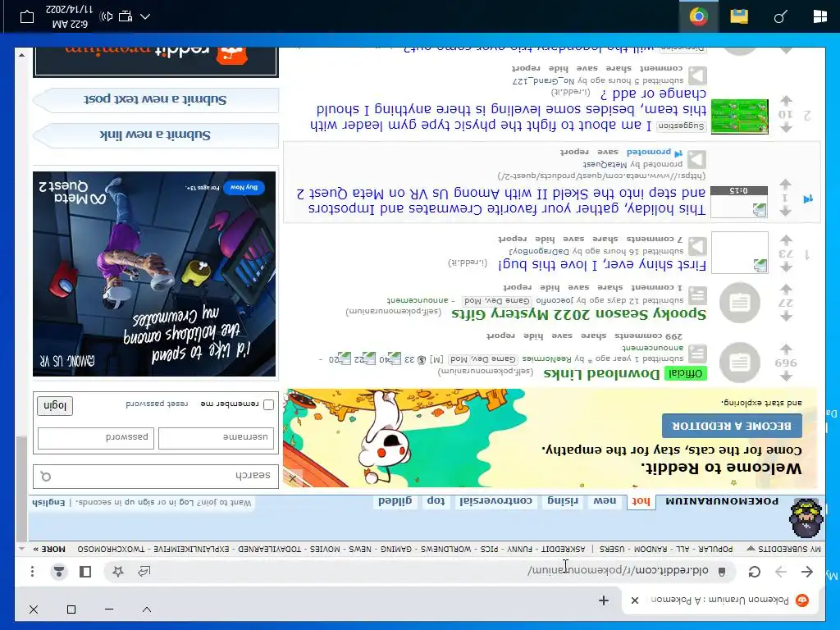
Task: Click Submit a new text post button
Action: tap(155, 99)
